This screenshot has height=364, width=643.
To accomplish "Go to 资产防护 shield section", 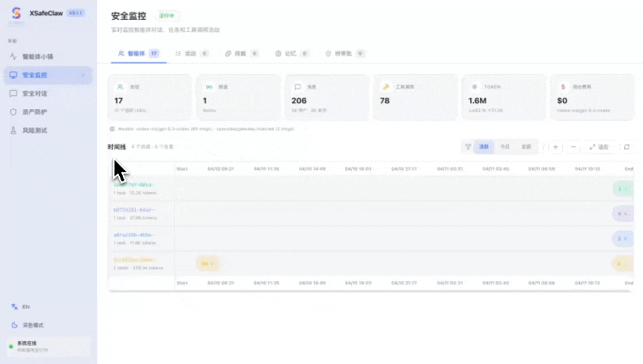I will pyautogui.click(x=34, y=112).
